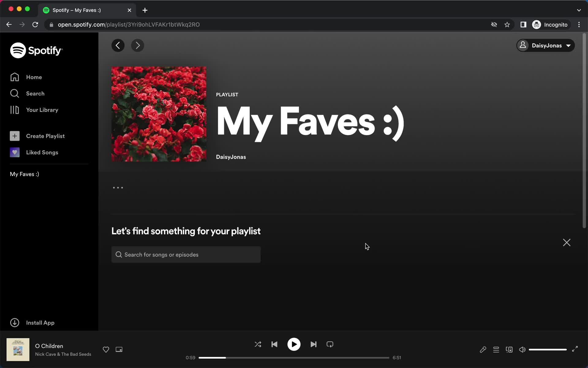Click the skip next track icon

click(x=313, y=344)
